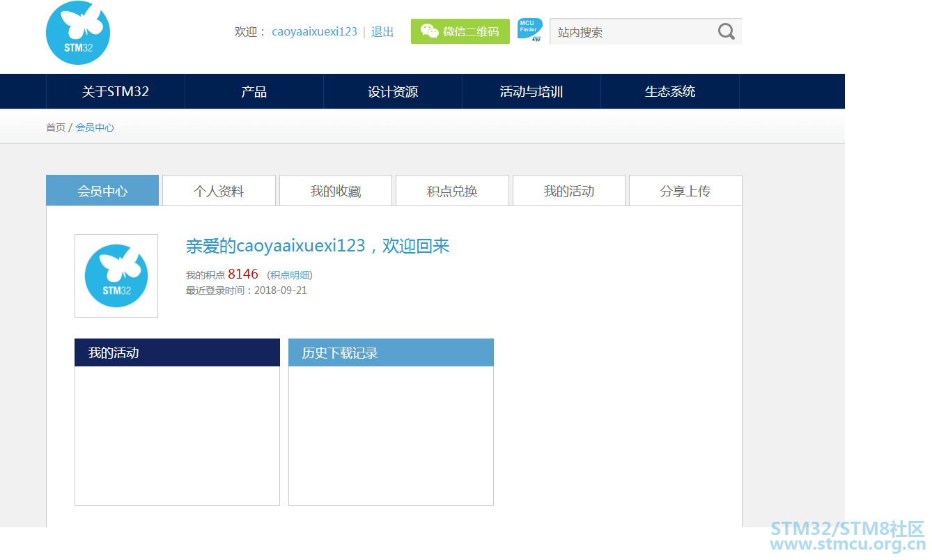Screen dimensions: 932x560
Task: Switch to 积点兑换 tab
Action: point(452,191)
